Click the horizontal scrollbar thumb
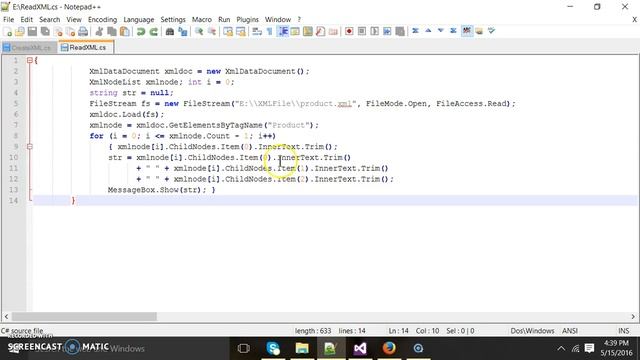The height and width of the screenshot is (360, 640). click(x=84, y=317)
